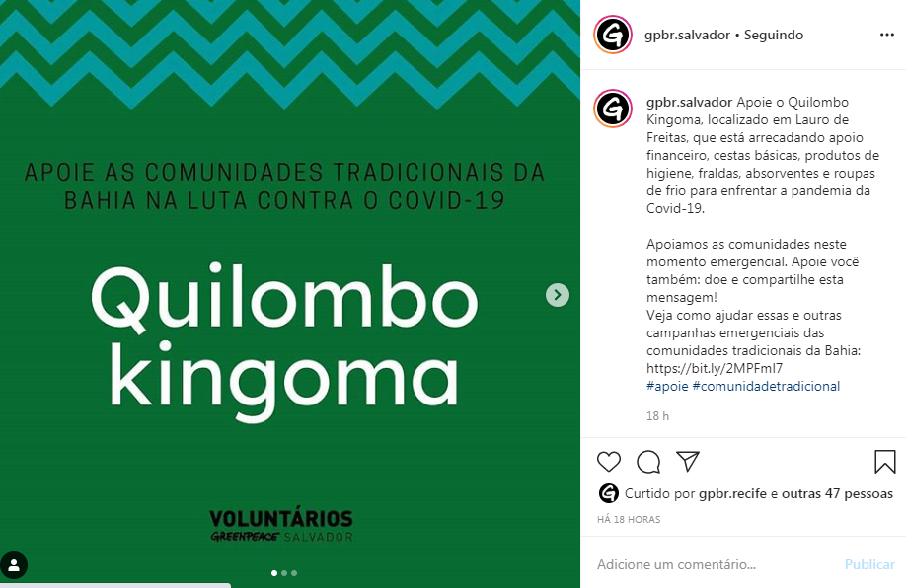Open the #apoie hashtag
This screenshot has height=588, width=906.
click(667, 386)
